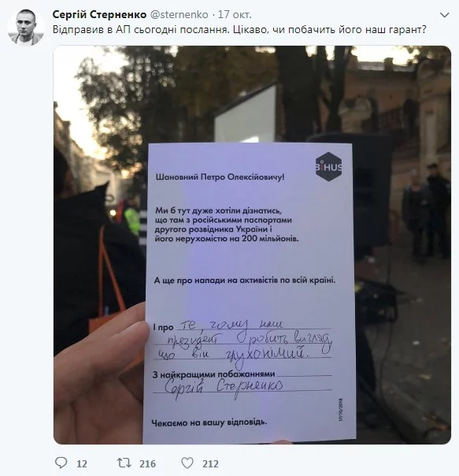Expand the tweet options chevron
Screen dimensions: 459x476
(x=445, y=15)
